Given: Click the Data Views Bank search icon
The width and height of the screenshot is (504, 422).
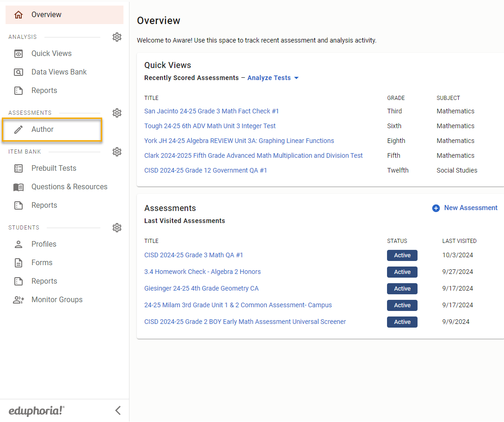Looking at the screenshot, I should point(18,72).
